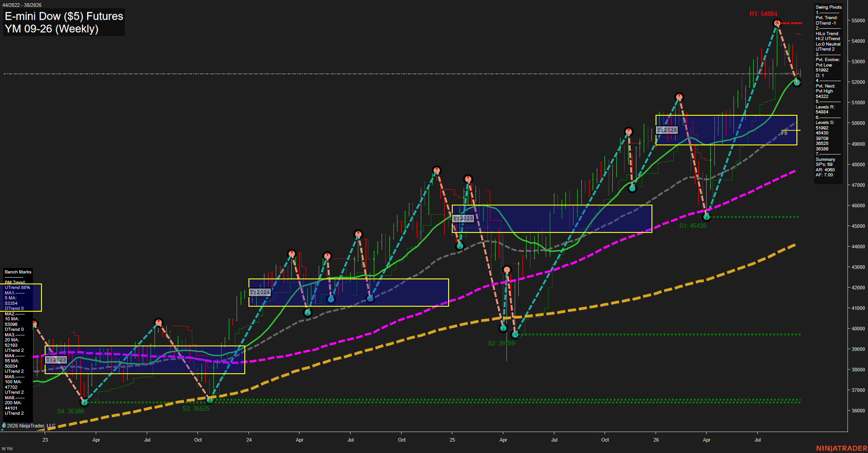Select the 10 MA: 53096 benchmark entry

(x=12, y=322)
